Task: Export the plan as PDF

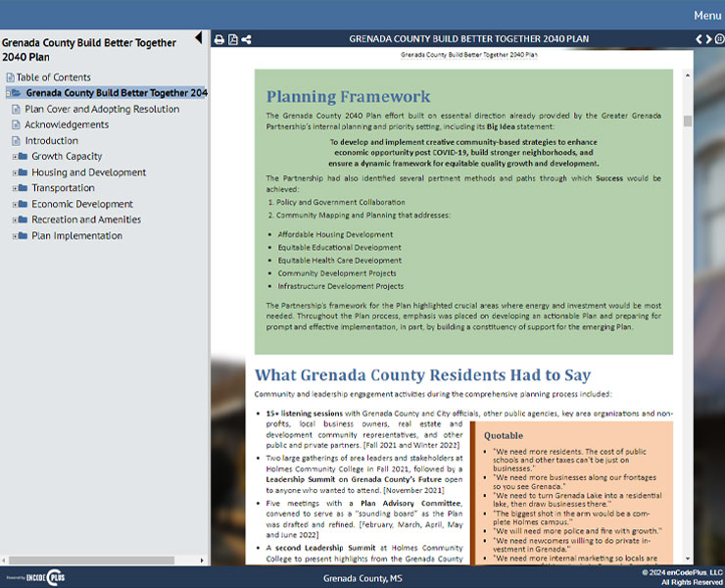Action: tap(233, 40)
